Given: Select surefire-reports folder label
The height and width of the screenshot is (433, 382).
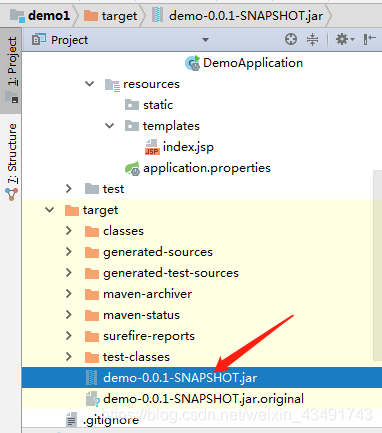Looking at the screenshot, I should (149, 336).
